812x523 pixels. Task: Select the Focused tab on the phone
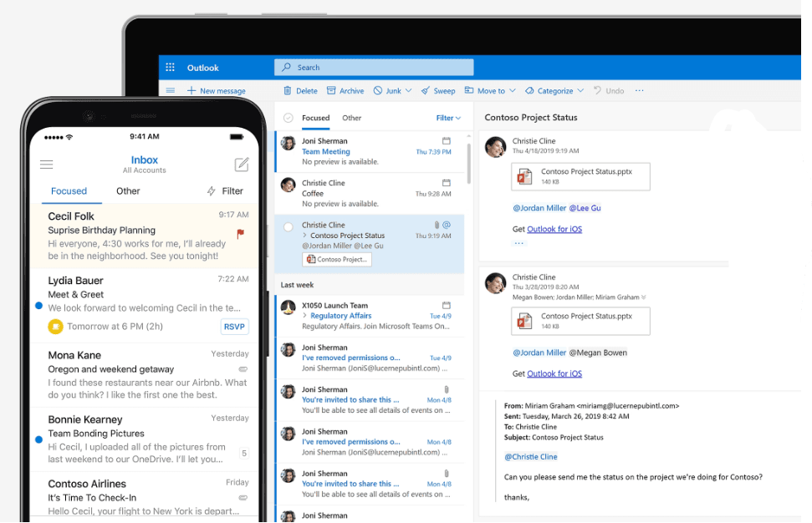(x=69, y=191)
